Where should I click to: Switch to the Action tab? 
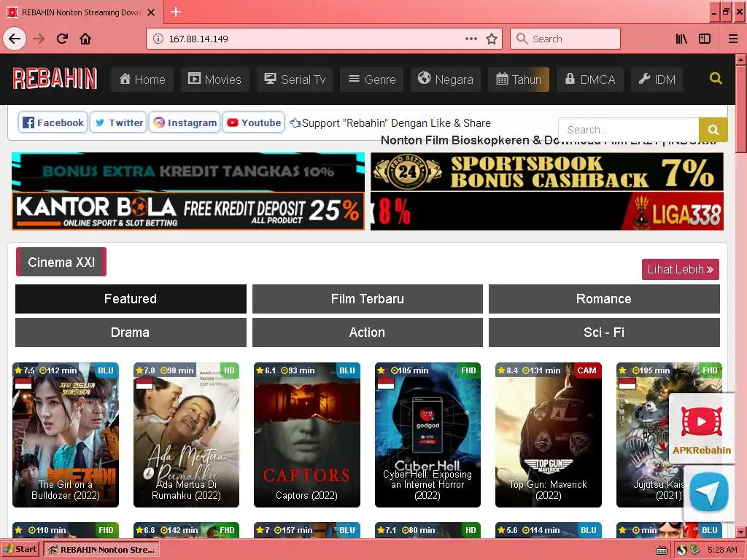point(368,332)
